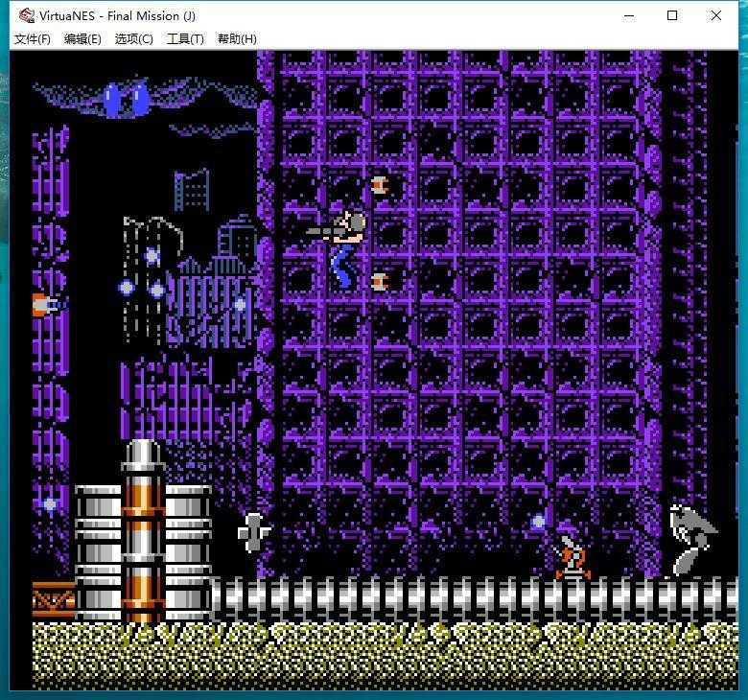This screenshot has width=748, height=700.
Task: Click the lower orbiting satellite pod below player
Action: (x=380, y=282)
